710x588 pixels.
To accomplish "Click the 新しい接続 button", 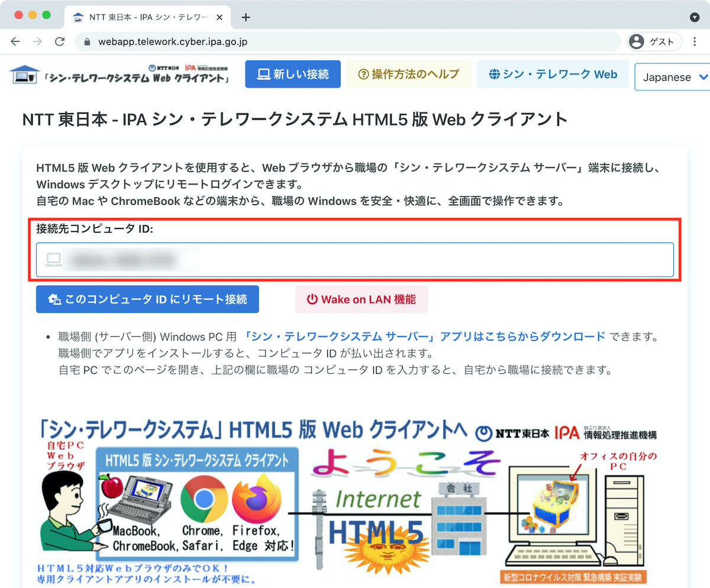I will click(293, 74).
